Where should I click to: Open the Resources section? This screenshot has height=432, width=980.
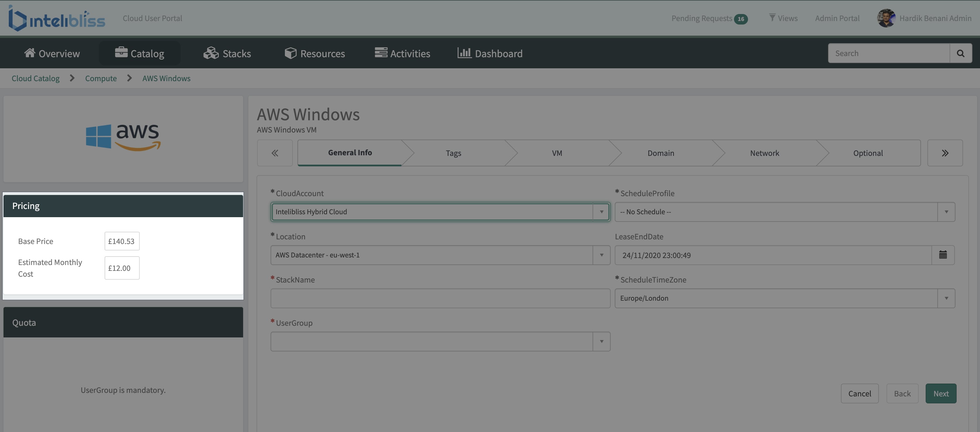point(315,53)
